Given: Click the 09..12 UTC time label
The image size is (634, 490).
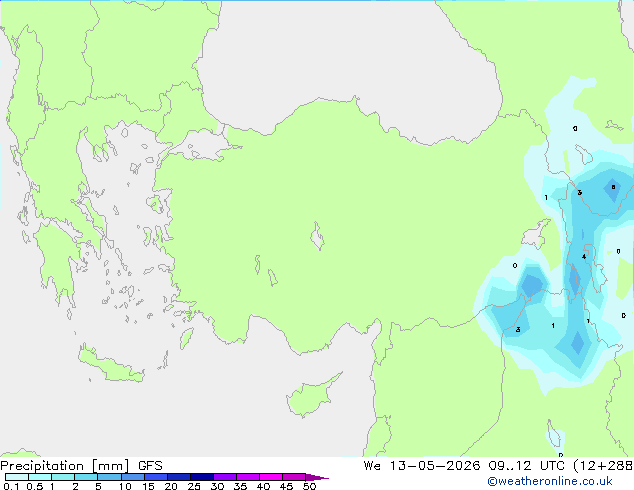Looking at the screenshot, I should (526, 466).
